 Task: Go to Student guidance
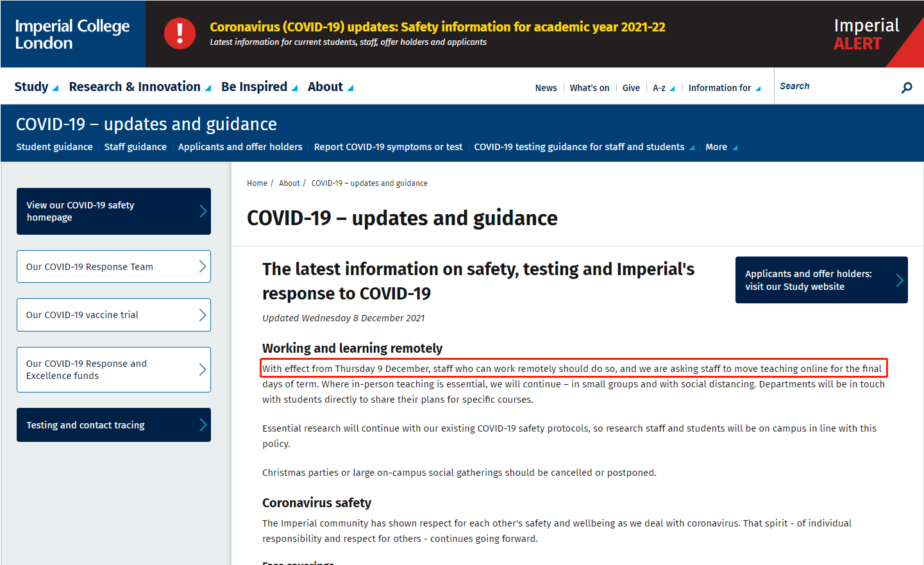pos(55,147)
